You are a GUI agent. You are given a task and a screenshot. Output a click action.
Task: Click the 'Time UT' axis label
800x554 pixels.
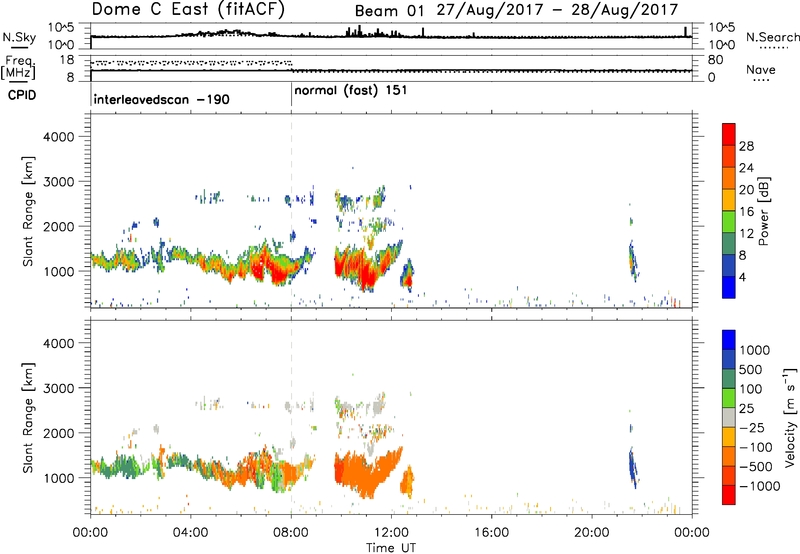[391, 548]
